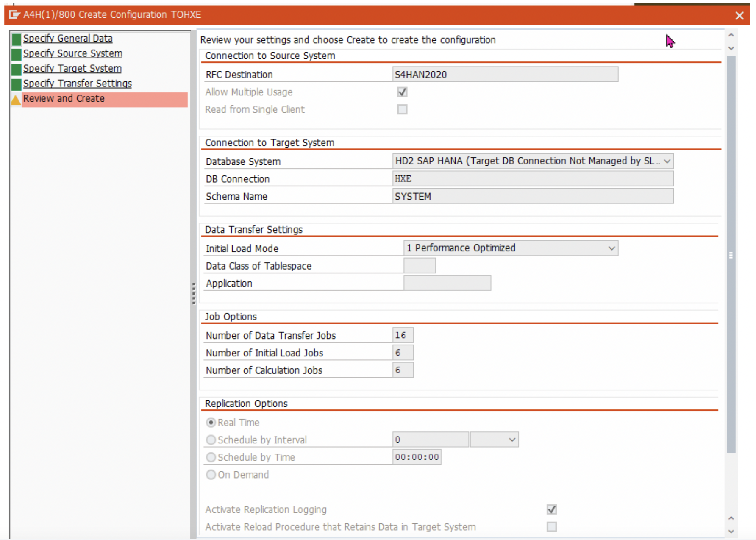Image resolution: width=756 pixels, height=540 pixels.
Task: Click the Number of Initial Load Jobs field
Action: [403, 353]
